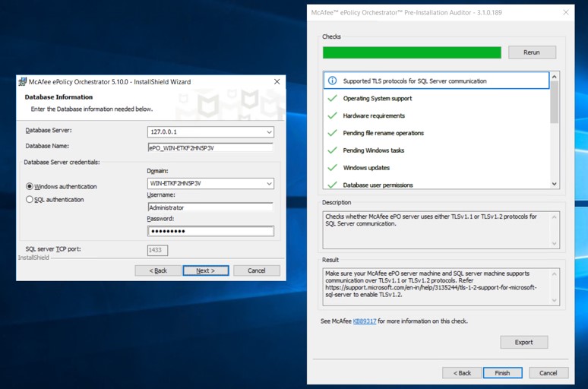The width and height of the screenshot is (588, 389).
Task: Close the InstallShield Wizard window
Action: 277,82
